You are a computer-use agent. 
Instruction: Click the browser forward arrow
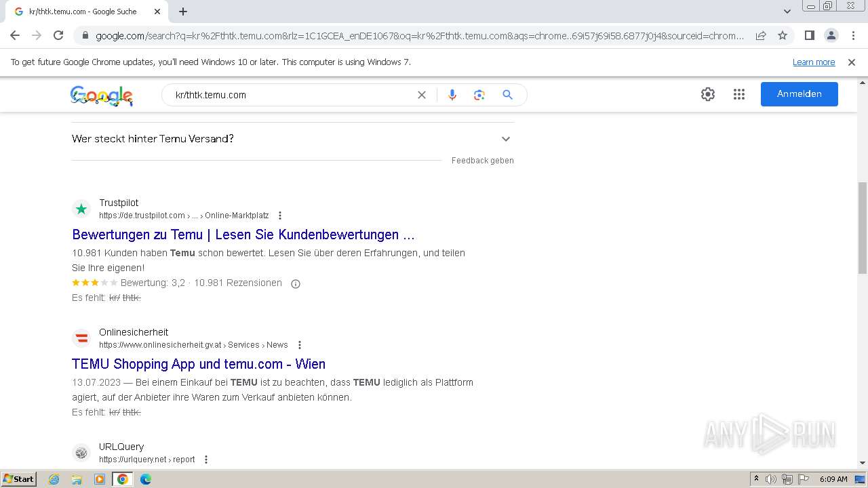(37, 35)
